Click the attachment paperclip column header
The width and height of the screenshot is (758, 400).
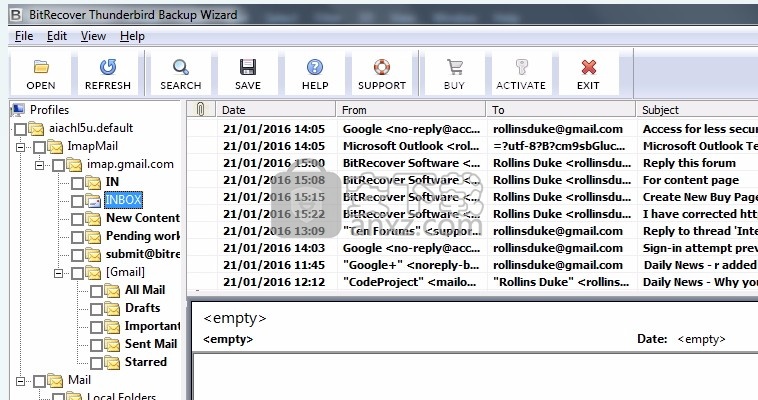pyautogui.click(x=200, y=109)
